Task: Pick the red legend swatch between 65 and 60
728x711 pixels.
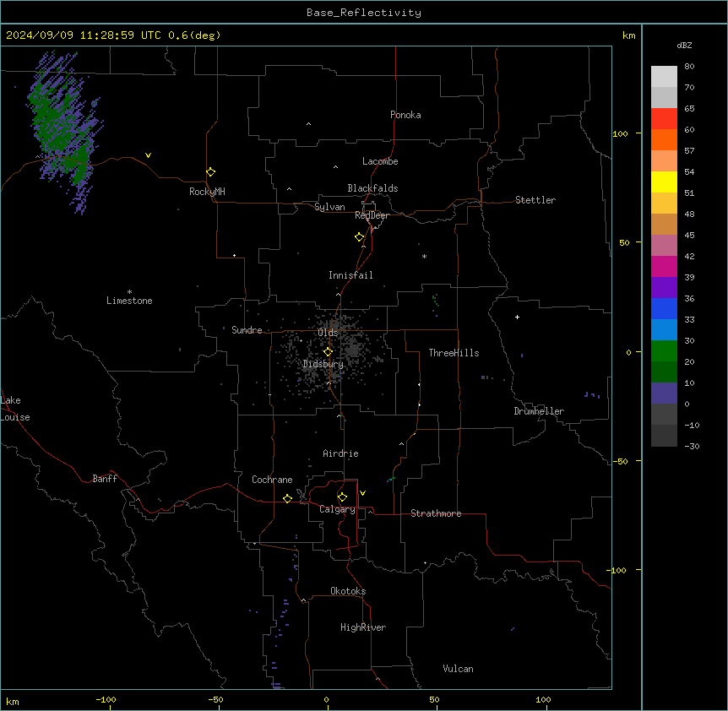Action: coord(664,119)
